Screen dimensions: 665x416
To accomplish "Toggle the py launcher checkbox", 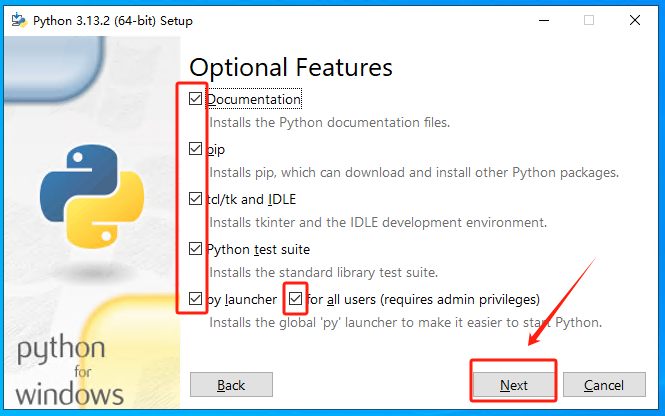I will pos(195,299).
